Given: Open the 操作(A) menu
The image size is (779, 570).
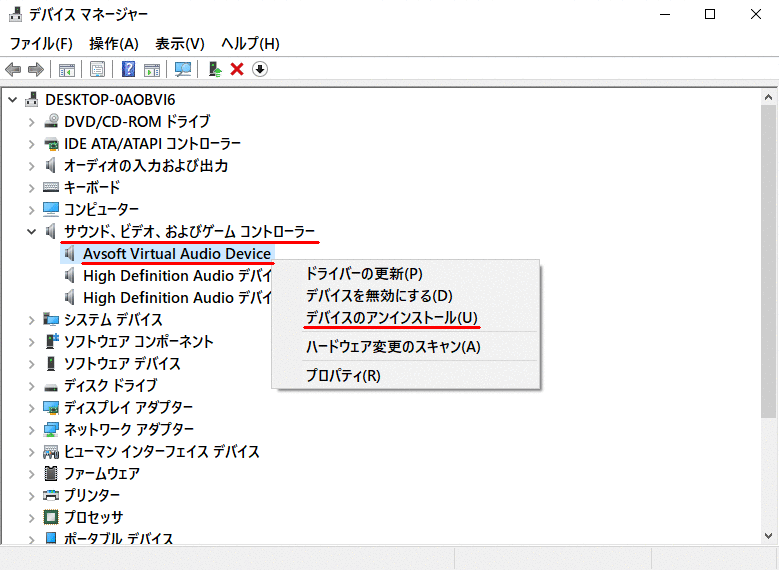Looking at the screenshot, I should [114, 44].
